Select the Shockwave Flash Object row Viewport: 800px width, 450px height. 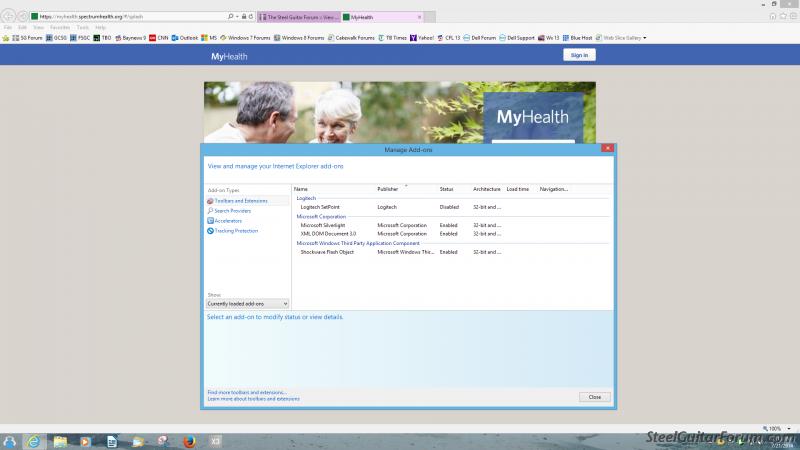click(x=452, y=252)
